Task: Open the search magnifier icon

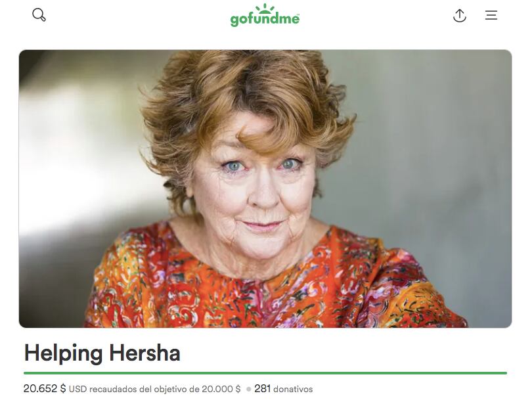Action: click(x=39, y=15)
